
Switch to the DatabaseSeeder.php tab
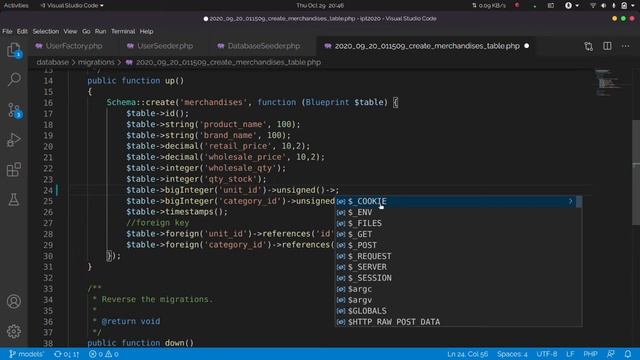pos(264,46)
